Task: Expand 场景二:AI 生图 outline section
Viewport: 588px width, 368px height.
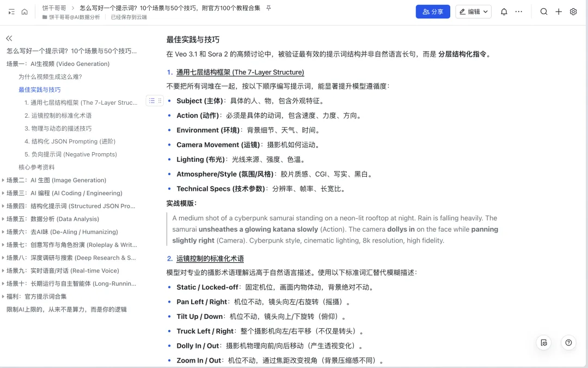Action: pyautogui.click(x=3, y=180)
